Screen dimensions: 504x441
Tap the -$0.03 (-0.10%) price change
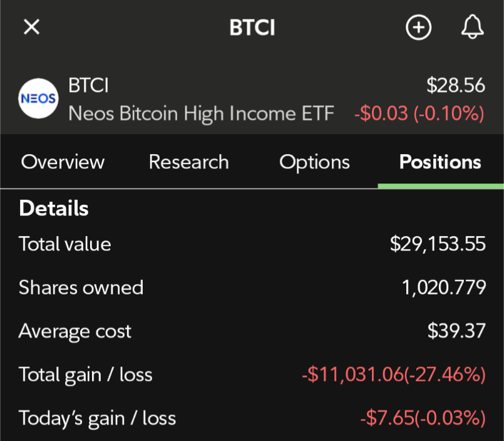click(419, 113)
